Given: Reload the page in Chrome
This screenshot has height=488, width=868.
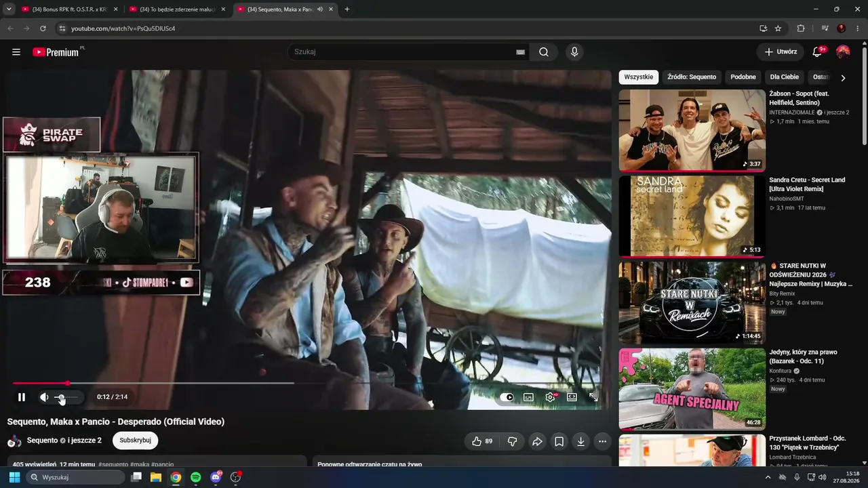Looking at the screenshot, I should (x=43, y=28).
